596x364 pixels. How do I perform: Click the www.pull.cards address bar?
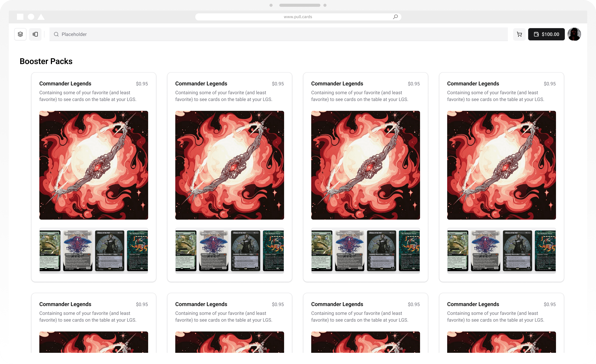tap(298, 17)
